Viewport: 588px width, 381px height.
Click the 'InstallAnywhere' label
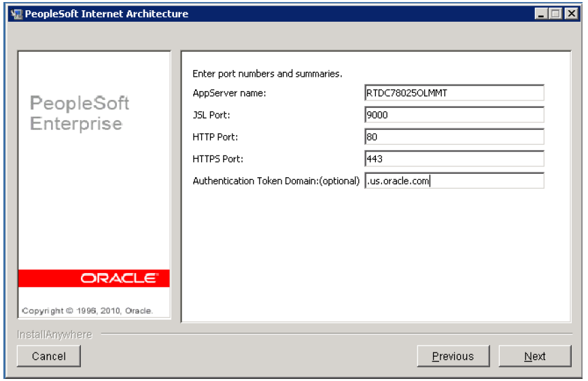pyautogui.click(x=54, y=335)
